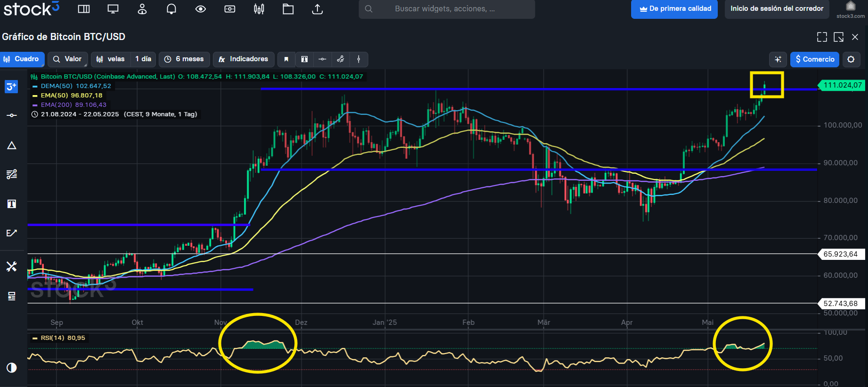This screenshot has width=868, height=387.
Task: Click the upload/share icon in header
Action: (x=317, y=9)
